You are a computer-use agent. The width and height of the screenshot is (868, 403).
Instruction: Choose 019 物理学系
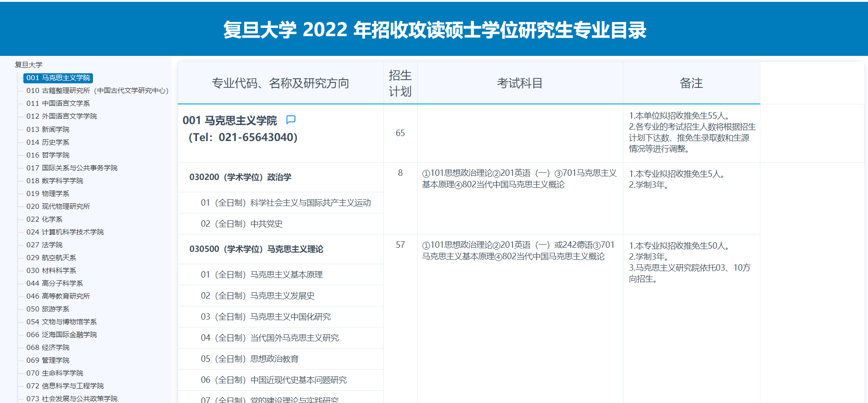coord(48,194)
